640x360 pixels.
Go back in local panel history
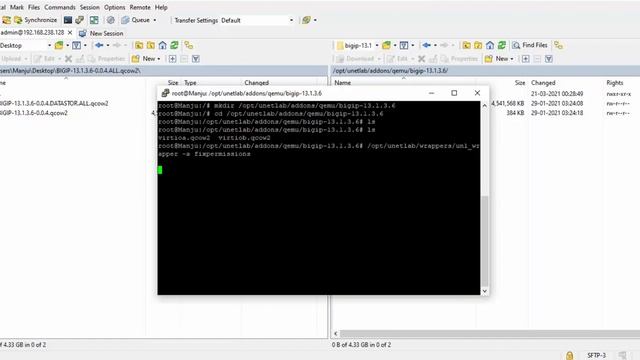99,45
